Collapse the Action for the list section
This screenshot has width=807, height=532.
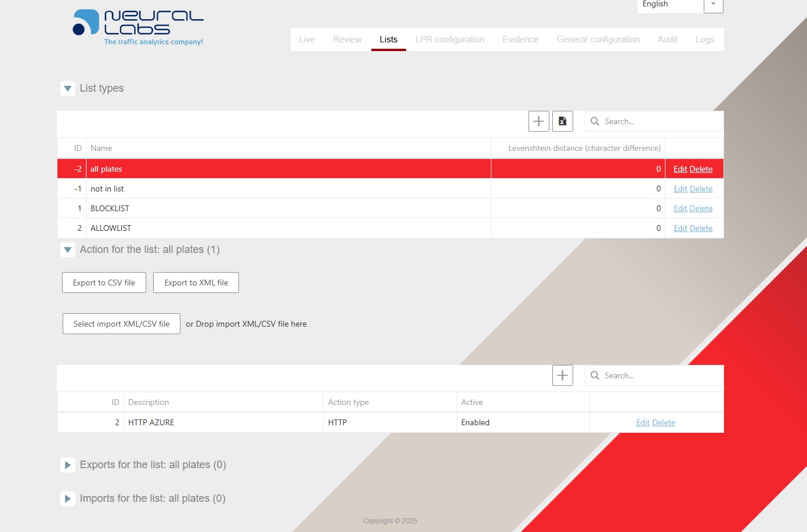[x=68, y=250]
